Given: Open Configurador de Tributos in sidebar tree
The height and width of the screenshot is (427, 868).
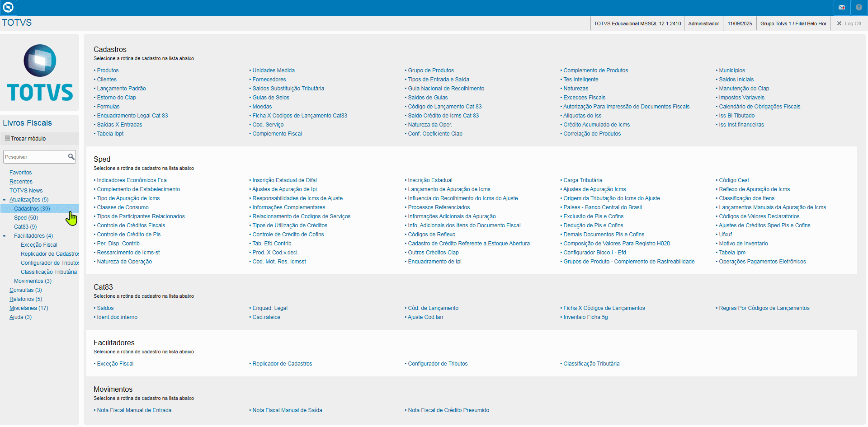Looking at the screenshot, I should 50,263.
